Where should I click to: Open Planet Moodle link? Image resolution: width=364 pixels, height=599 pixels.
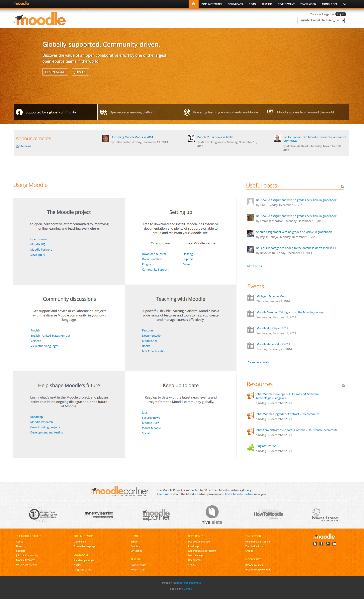tap(151, 428)
